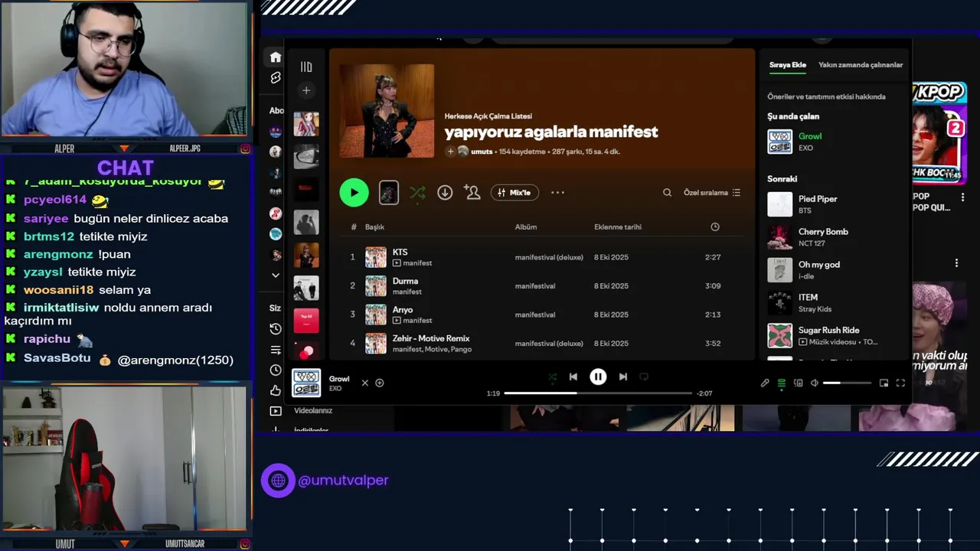Show lyrics with the microphone icon

click(765, 383)
